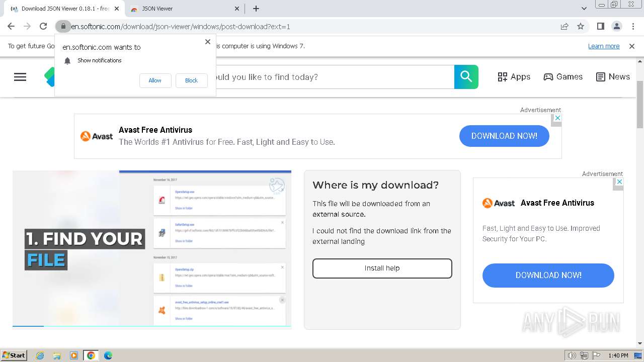Dismiss the notification permission popup
The height and width of the screenshot is (362, 644).
208,42
